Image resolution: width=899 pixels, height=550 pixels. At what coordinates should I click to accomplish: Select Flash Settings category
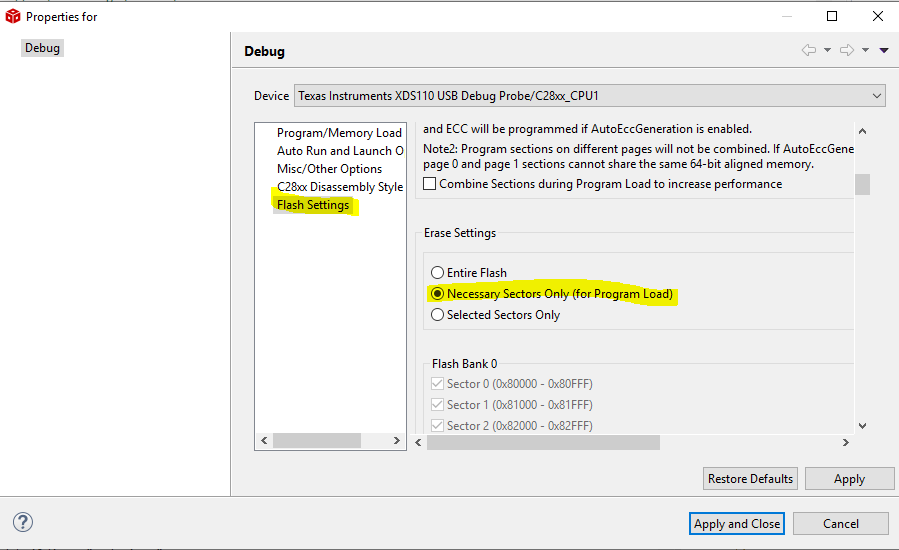click(x=312, y=205)
